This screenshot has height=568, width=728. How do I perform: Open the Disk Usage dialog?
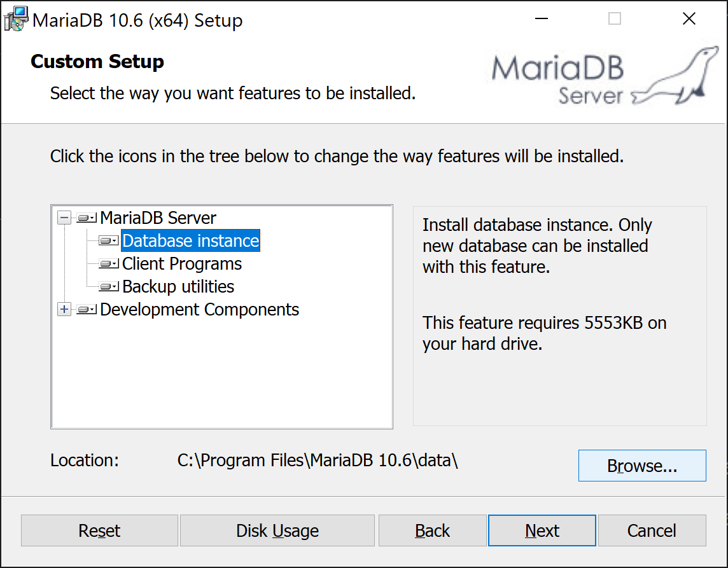(277, 530)
